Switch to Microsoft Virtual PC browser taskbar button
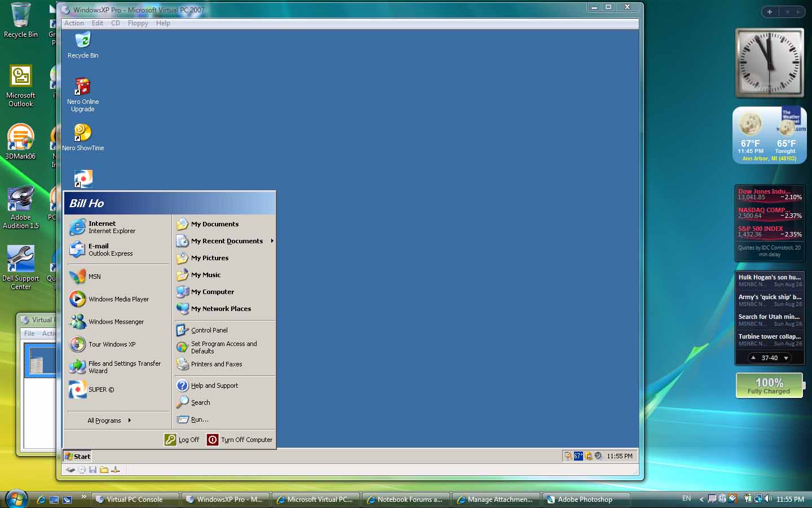Screen dimensions: 812x508 [x=315, y=500]
